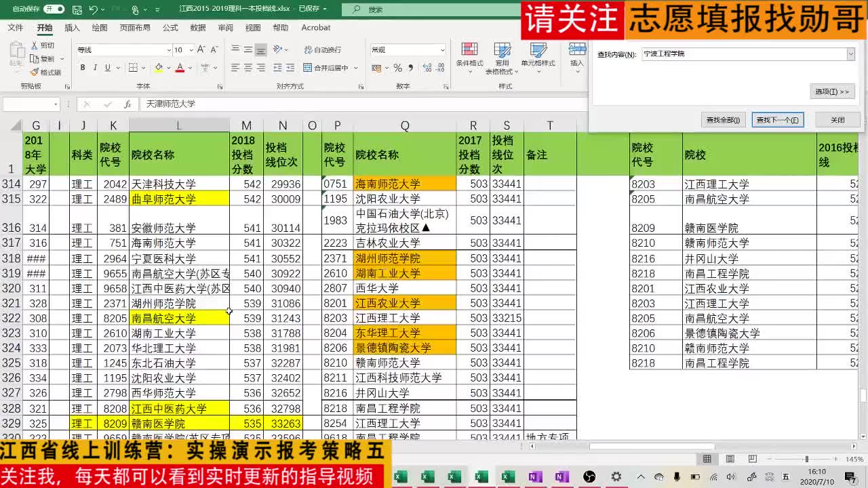Screen dimensions: 868x488
Task: Click the 关闭 button in Find dialog
Action: click(838, 120)
